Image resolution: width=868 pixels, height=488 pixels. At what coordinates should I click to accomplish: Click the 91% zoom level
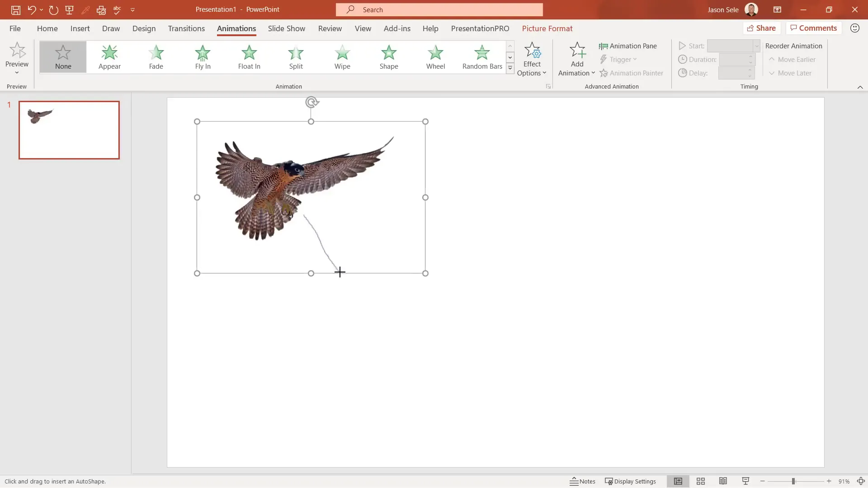[844, 481]
